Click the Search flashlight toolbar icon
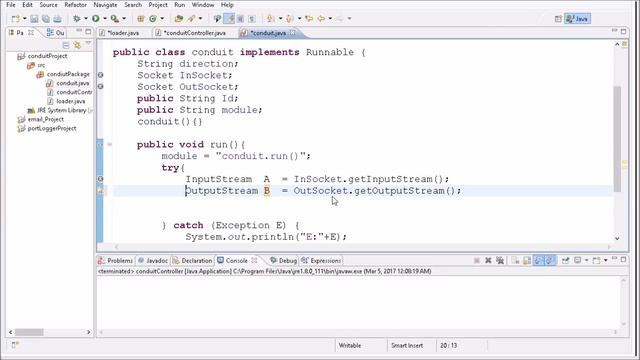 [191, 19]
